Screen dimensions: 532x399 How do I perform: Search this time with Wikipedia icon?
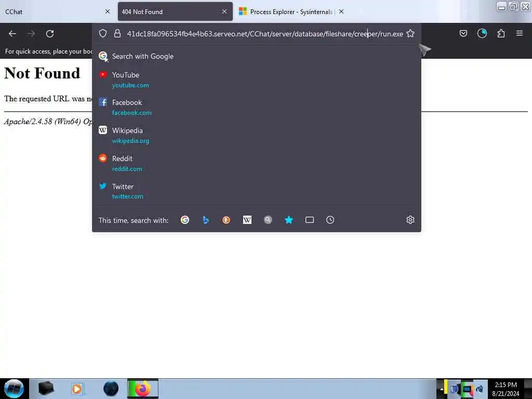click(x=247, y=220)
